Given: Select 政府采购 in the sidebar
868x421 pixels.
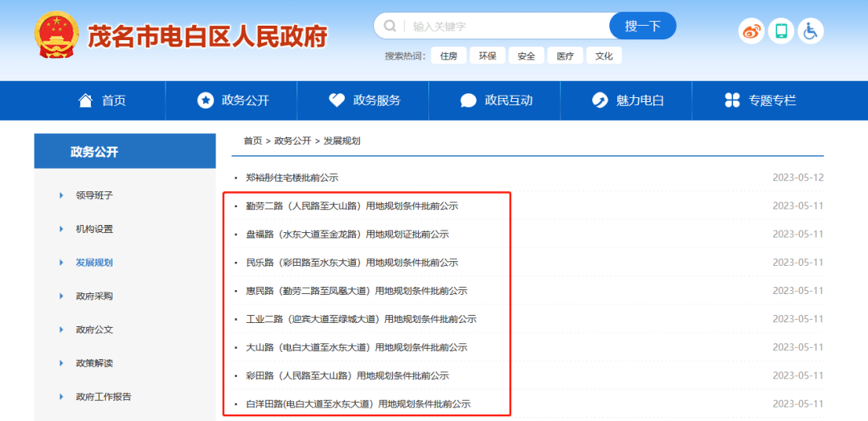Looking at the screenshot, I should (x=95, y=296).
